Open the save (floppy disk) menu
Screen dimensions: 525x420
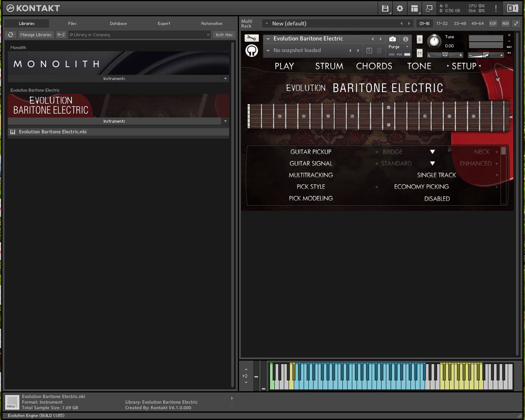point(385,8)
